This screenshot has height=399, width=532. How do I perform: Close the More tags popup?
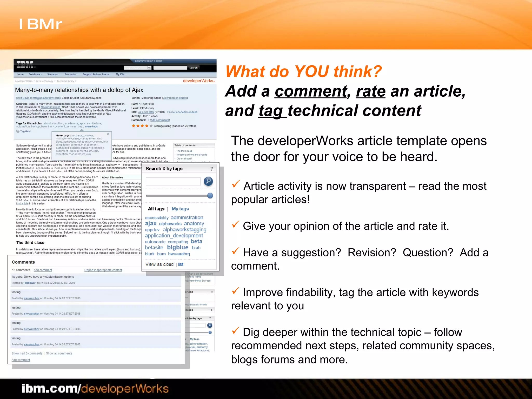click(108, 134)
